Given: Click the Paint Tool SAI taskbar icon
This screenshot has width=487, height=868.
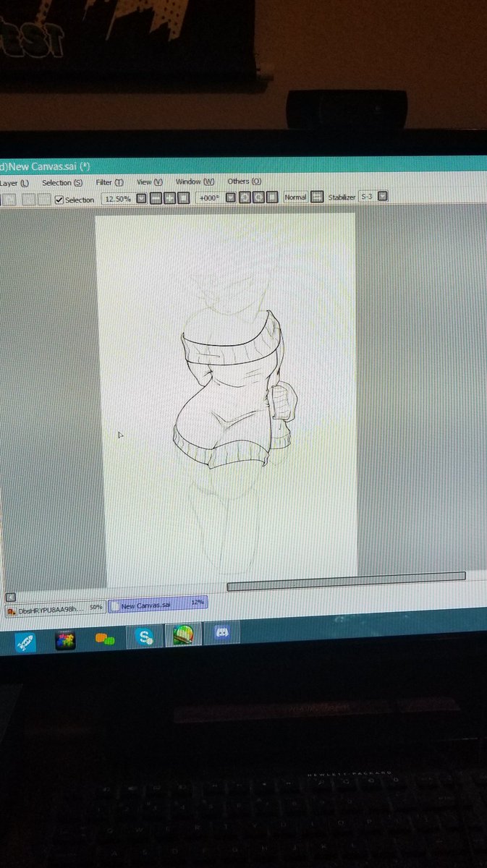Looking at the screenshot, I should point(184,636).
